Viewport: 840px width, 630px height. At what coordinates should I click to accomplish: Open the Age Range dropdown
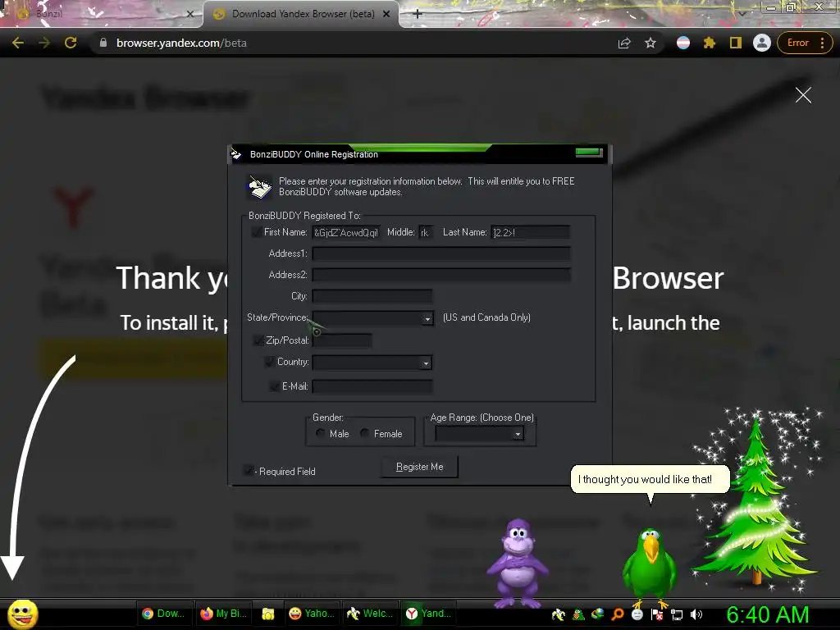pos(518,434)
